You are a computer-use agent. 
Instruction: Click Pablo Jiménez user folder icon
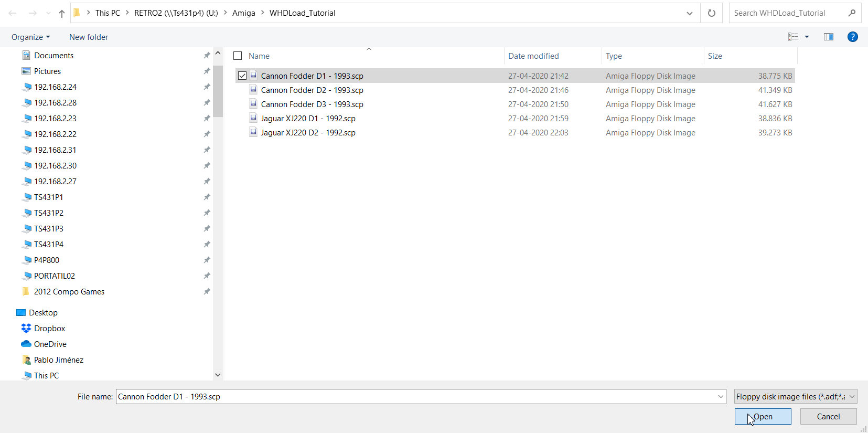(26, 360)
